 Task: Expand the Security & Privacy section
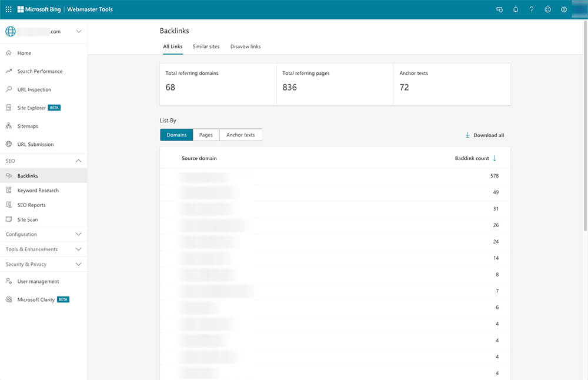44,264
